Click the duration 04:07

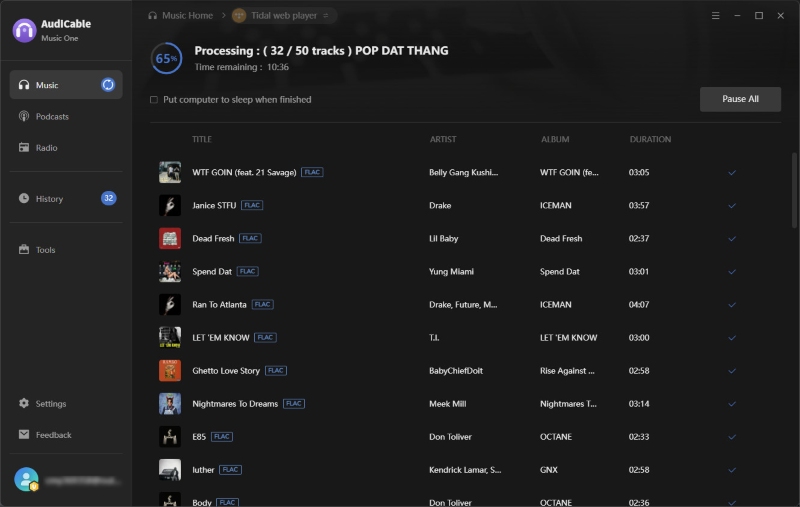(639, 305)
